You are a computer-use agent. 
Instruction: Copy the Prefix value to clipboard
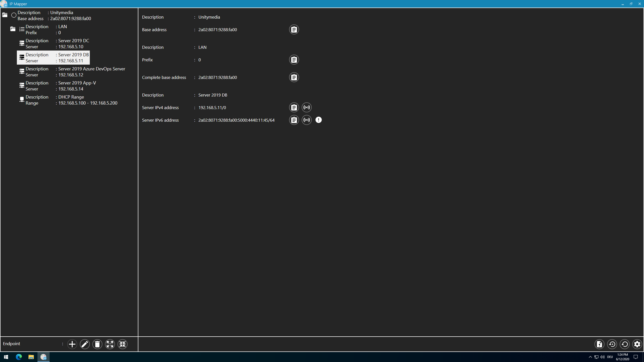tap(294, 60)
